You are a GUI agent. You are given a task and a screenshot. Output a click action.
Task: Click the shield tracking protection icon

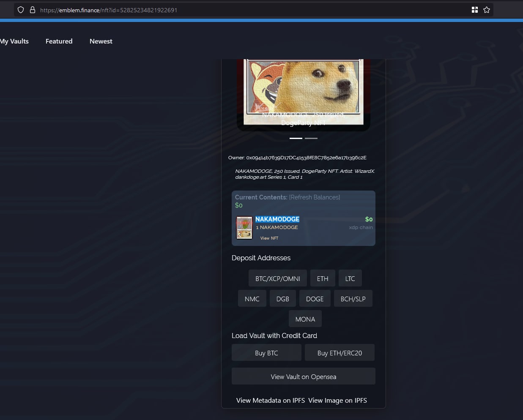tap(21, 10)
